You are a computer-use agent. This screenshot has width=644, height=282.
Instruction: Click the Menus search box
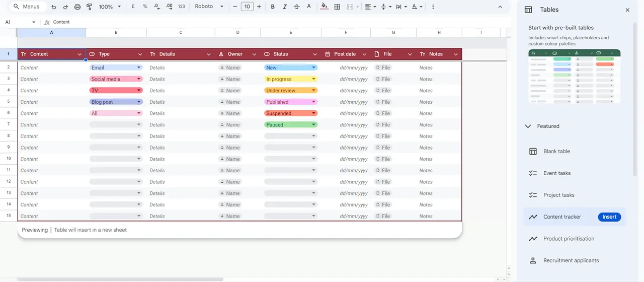(28, 7)
